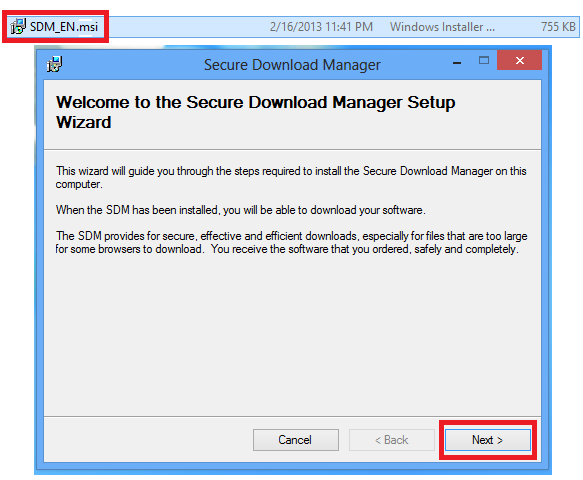The width and height of the screenshot is (583, 480).
Task: Click the grayed-out Back button
Action: [392, 440]
